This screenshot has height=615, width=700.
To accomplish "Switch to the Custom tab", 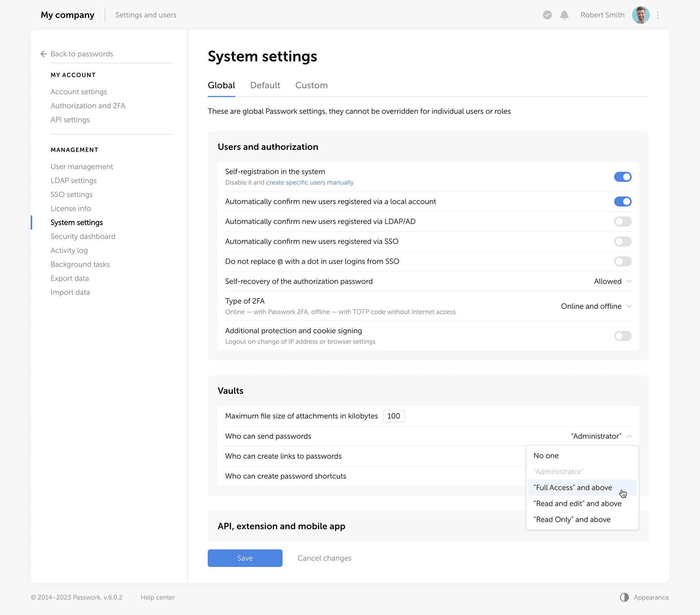I will click(311, 85).
